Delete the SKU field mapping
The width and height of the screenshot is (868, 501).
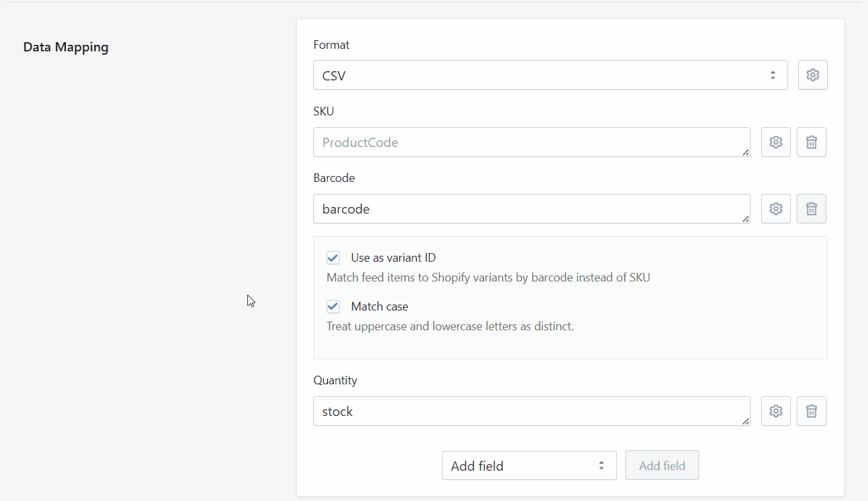click(x=811, y=142)
